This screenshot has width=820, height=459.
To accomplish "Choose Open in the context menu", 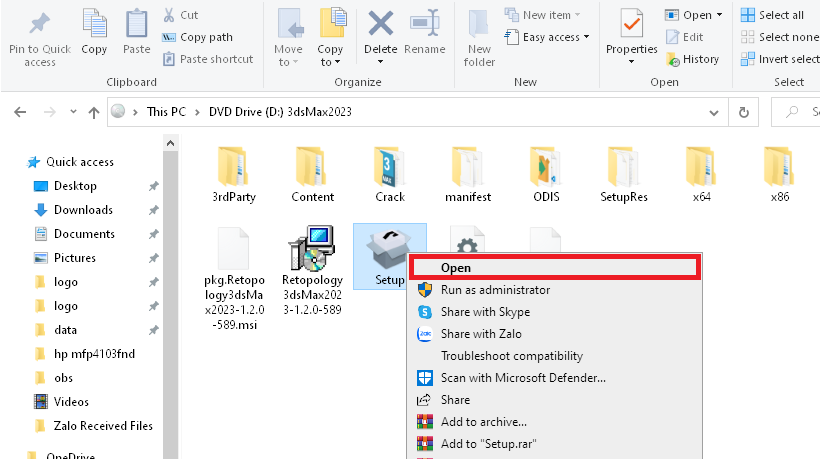I will pos(456,268).
